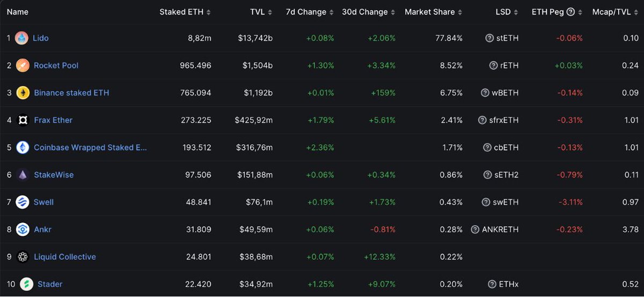Sort table by Staked ETH column
The width and height of the screenshot is (644, 297).
coord(185,12)
